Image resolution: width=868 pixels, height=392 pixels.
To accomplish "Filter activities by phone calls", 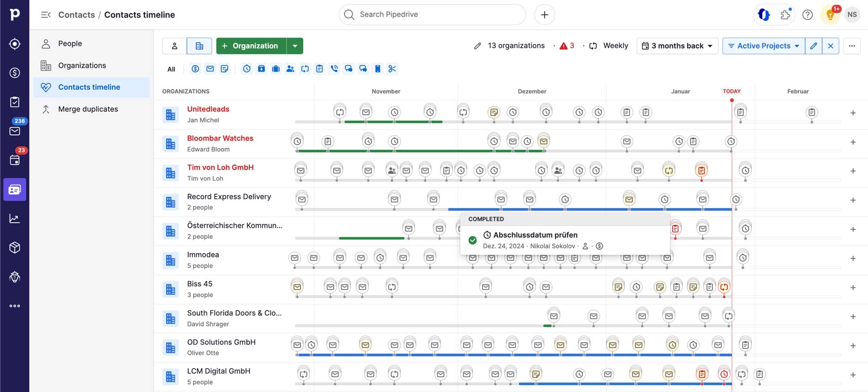I will pos(334,69).
